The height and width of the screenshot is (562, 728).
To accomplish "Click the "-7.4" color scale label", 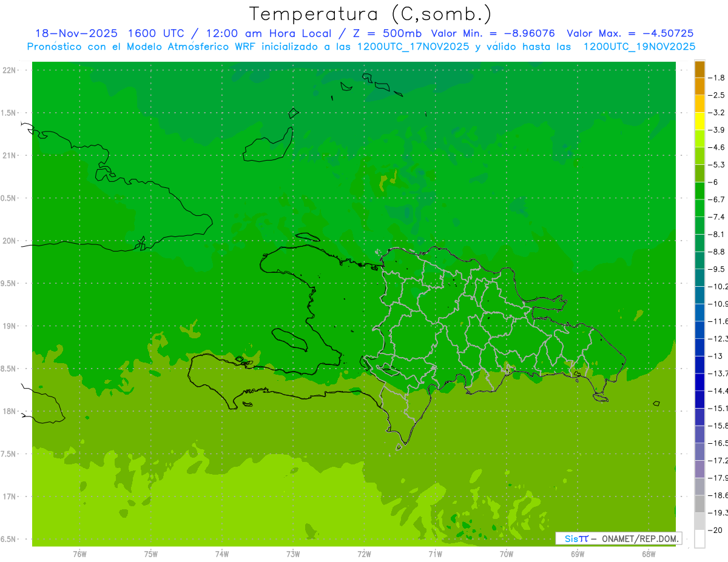I will [716, 217].
